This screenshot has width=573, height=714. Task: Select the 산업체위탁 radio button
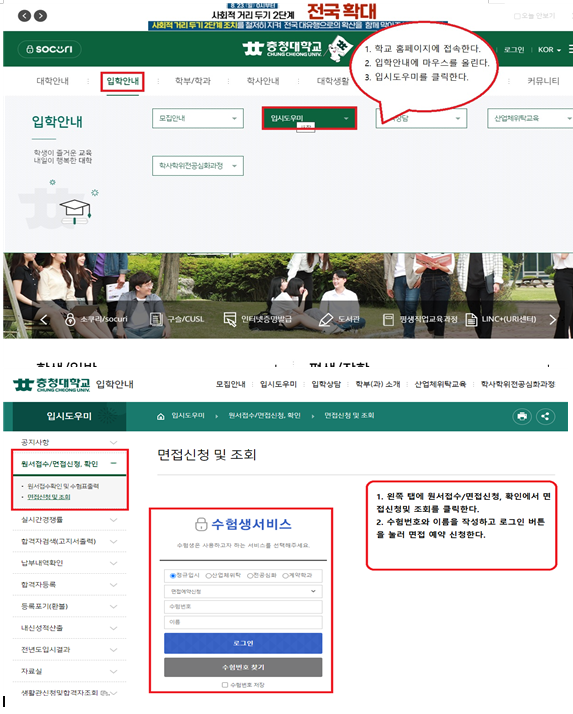tap(208, 576)
